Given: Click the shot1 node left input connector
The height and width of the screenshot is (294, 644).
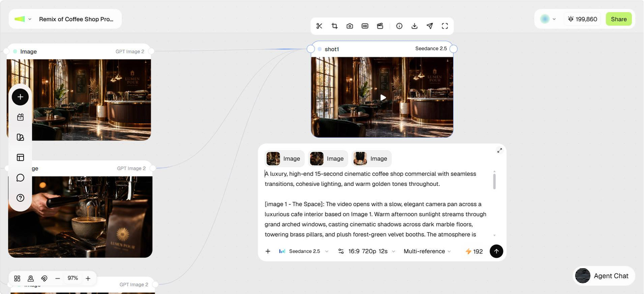Looking at the screenshot, I should coord(310,49).
